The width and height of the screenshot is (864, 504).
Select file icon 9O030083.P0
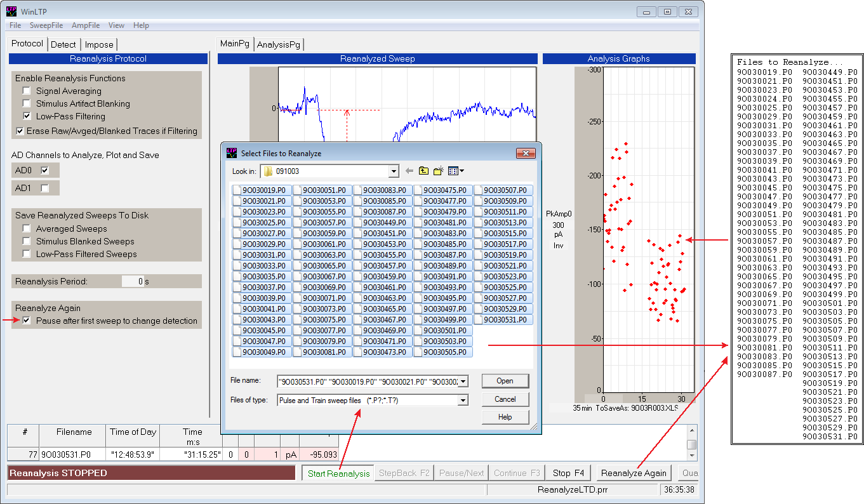tap(358, 190)
